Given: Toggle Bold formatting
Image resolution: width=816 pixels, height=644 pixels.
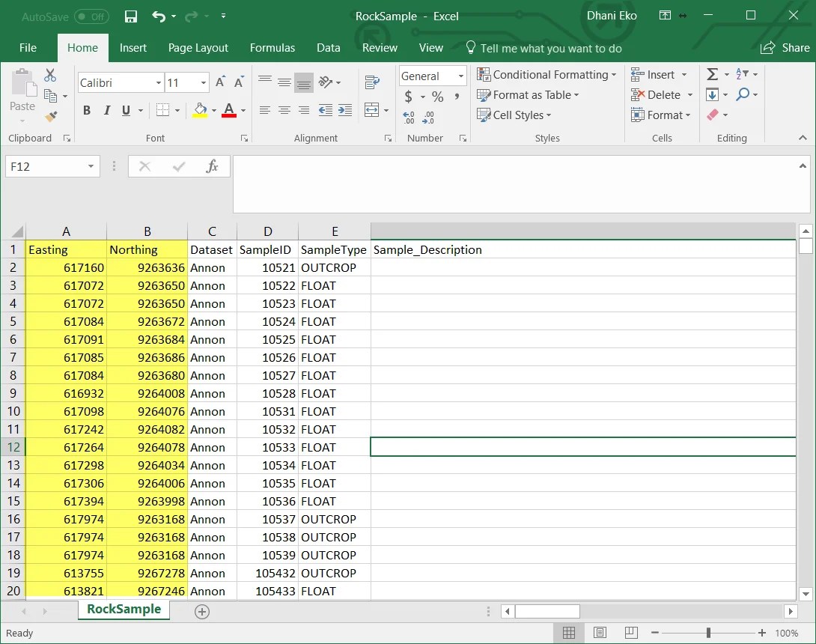Looking at the screenshot, I should (87, 110).
